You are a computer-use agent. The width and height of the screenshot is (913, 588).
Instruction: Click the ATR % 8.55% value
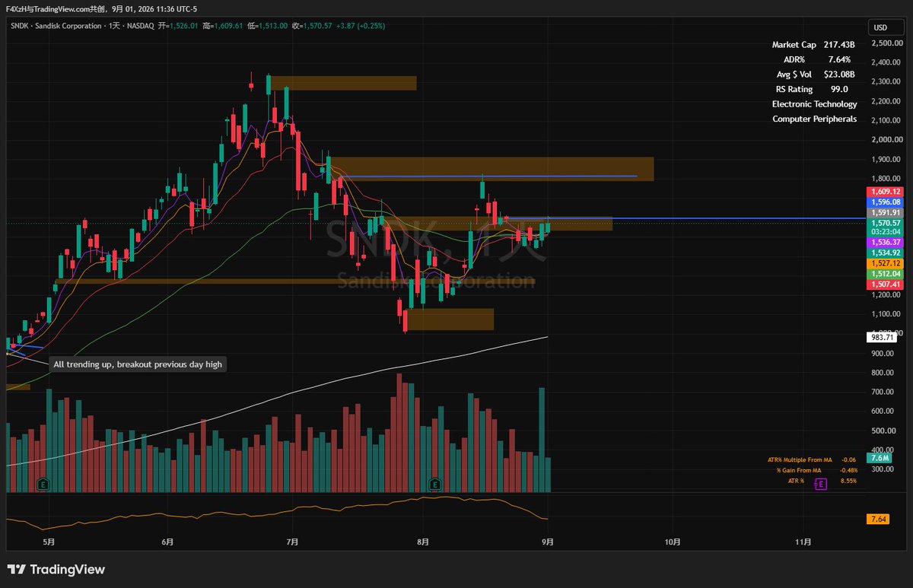pos(848,481)
